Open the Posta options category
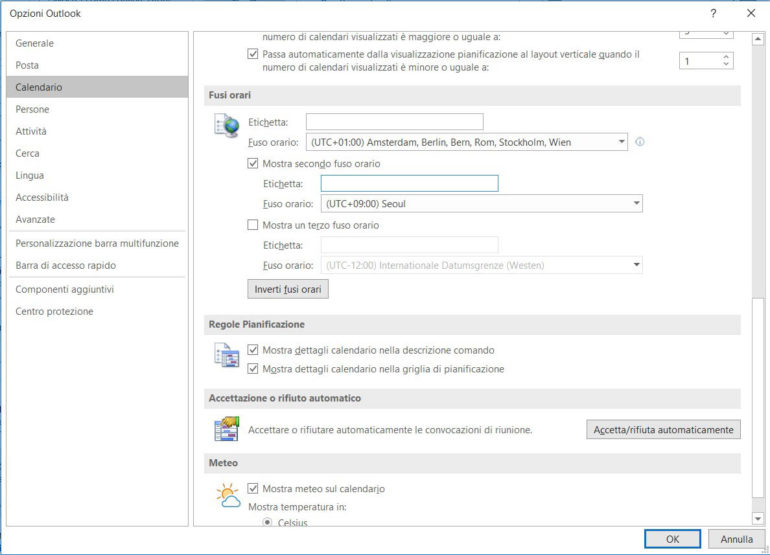 click(x=97, y=65)
